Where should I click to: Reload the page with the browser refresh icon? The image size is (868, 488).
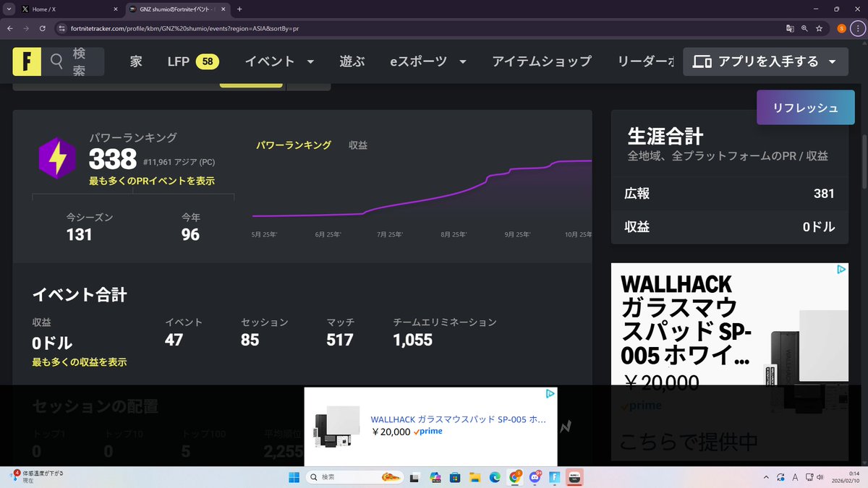click(x=43, y=28)
